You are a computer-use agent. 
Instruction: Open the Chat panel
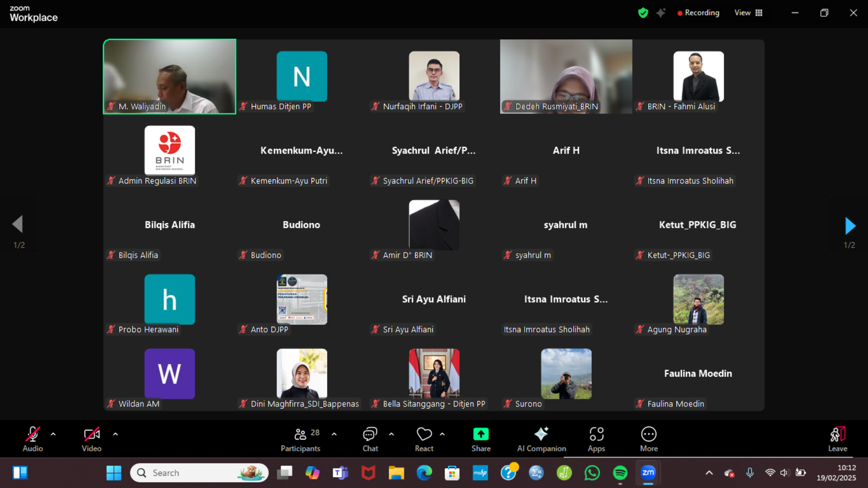pyautogui.click(x=370, y=439)
